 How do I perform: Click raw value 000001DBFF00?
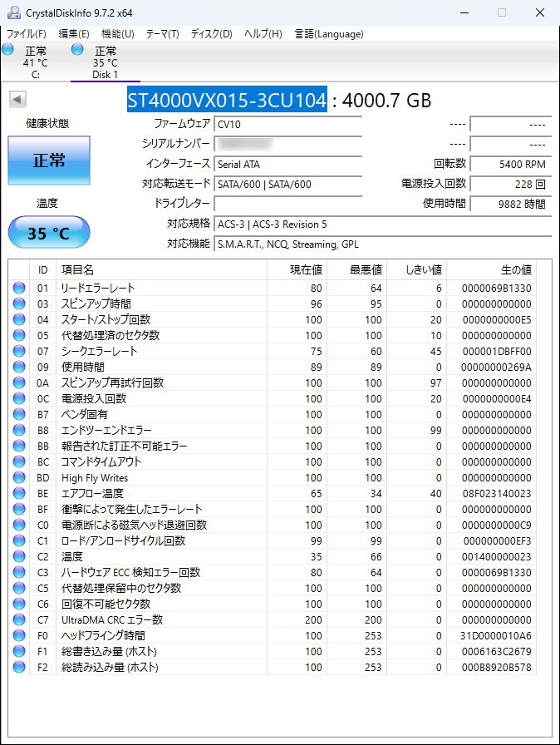point(497,352)
